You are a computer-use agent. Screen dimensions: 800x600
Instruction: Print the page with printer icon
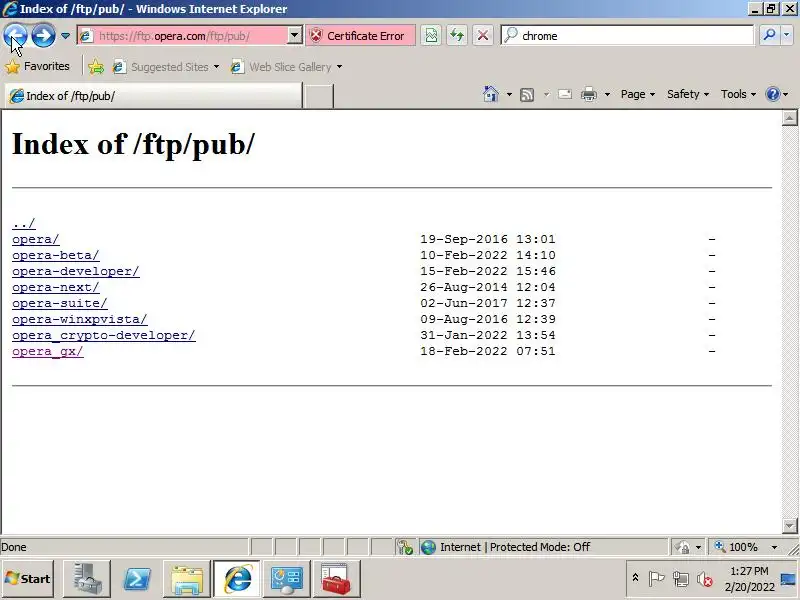(x=589, y=94)
